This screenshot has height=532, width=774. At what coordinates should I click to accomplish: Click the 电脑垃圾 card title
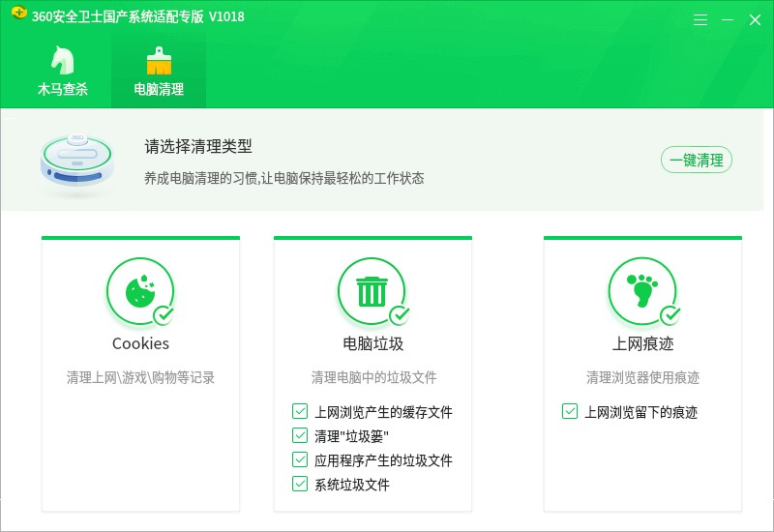373,343
